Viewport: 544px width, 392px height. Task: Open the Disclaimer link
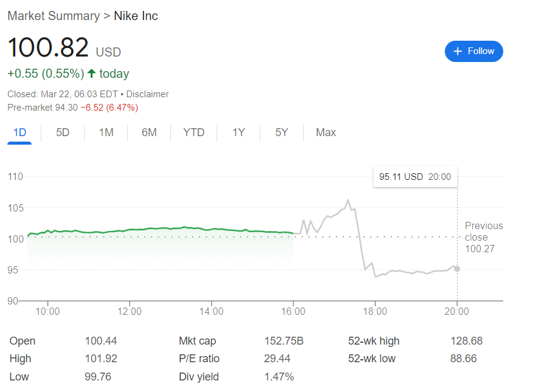[147, 94]
